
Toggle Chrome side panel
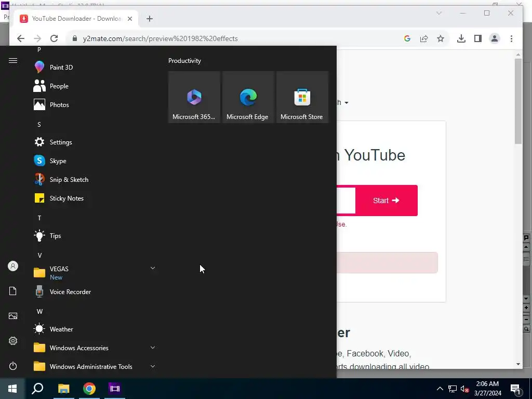478,38
